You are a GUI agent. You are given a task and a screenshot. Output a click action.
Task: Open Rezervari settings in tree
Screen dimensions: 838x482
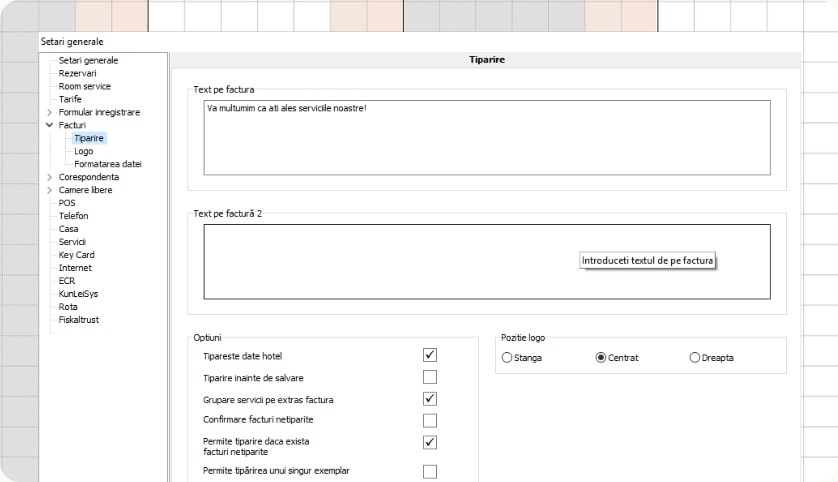(77, 73)
